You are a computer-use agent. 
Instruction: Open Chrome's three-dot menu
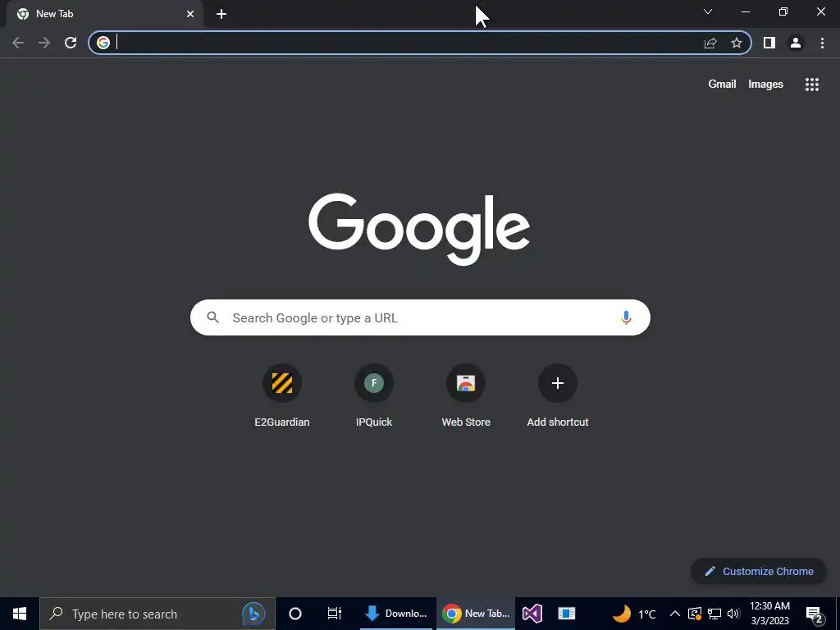tap(822, 43)
